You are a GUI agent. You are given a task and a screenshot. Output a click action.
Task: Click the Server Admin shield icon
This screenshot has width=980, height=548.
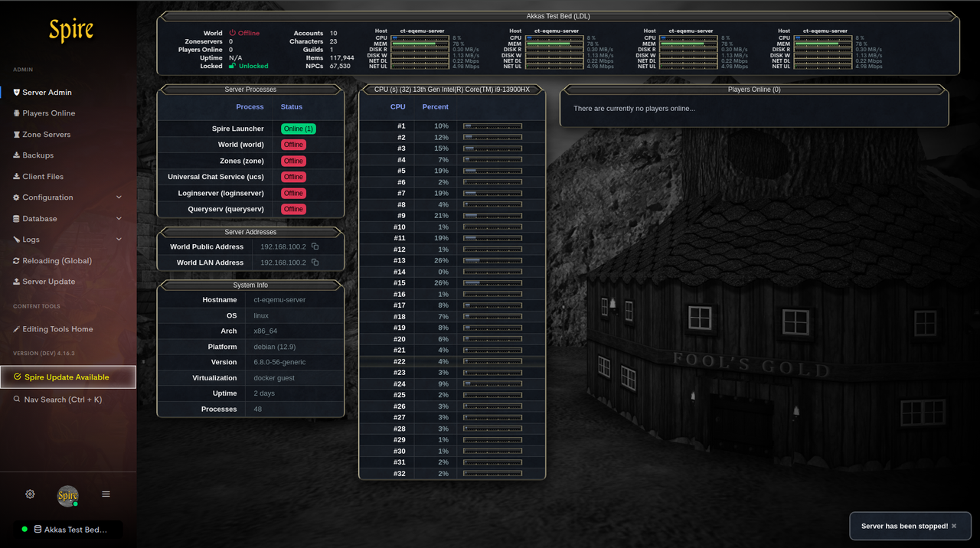tap(16, 92)
